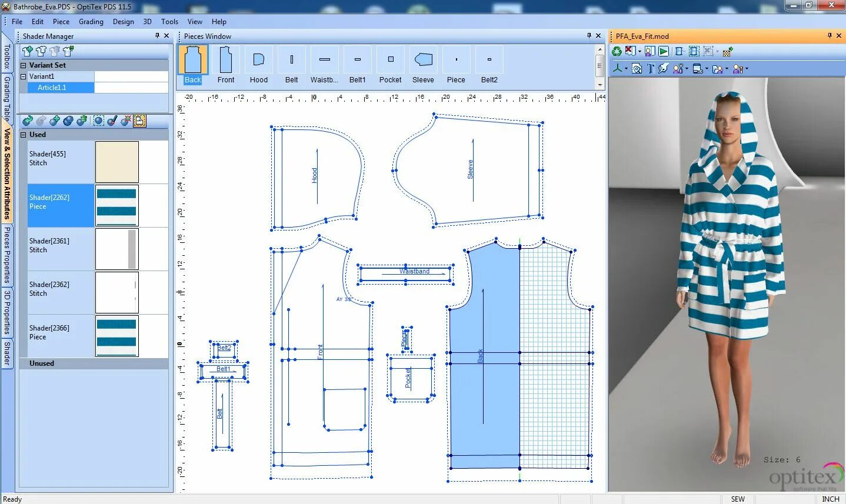Viewport: 846px width, 504px height.
Task: Collapse the Variant1 entry
Action: tap(23, 76)
